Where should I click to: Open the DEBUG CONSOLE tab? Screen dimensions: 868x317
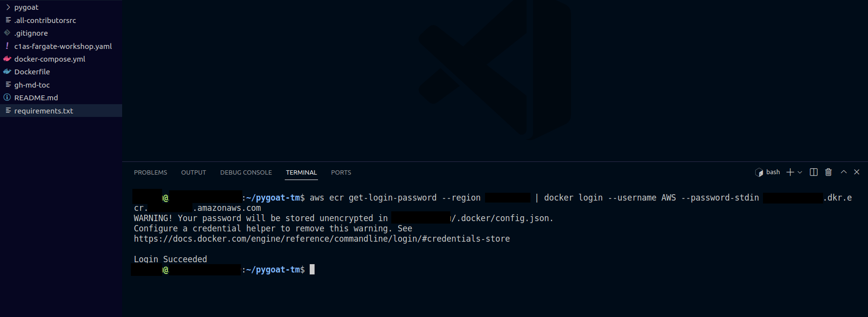(x=246, y=173)
